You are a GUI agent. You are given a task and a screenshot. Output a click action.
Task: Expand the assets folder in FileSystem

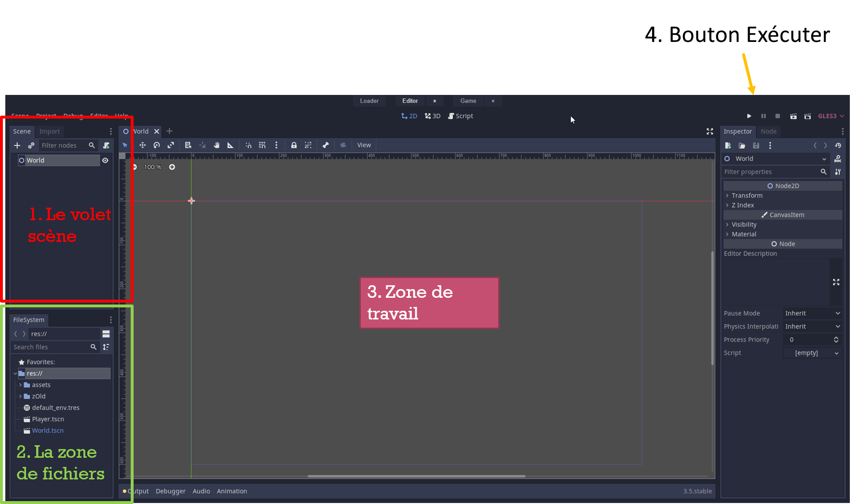[x=20, y=385]
